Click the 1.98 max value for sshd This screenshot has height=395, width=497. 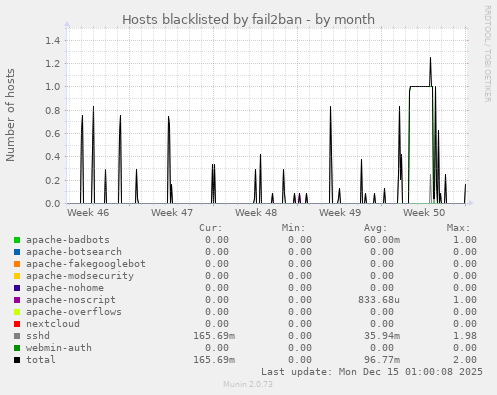click(465, 336)
